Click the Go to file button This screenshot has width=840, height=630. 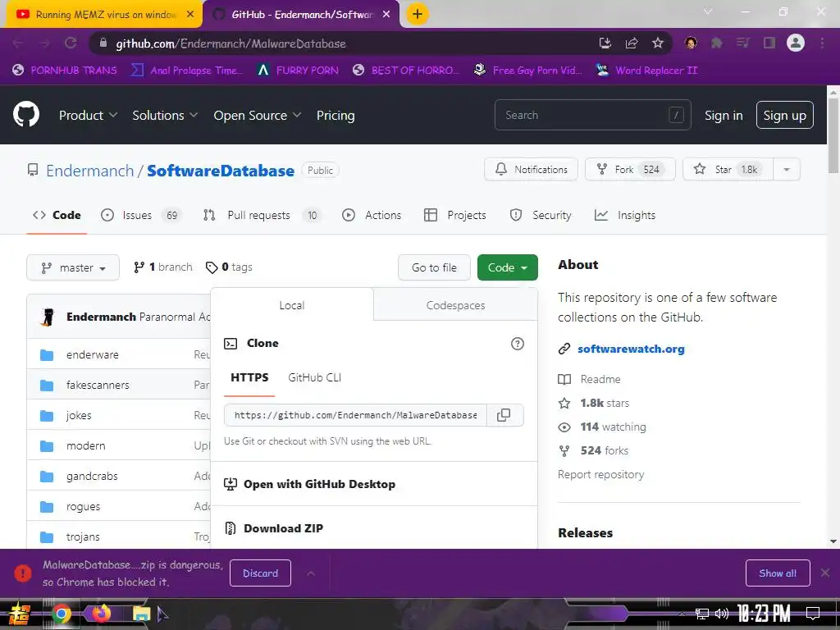(434, 267)
